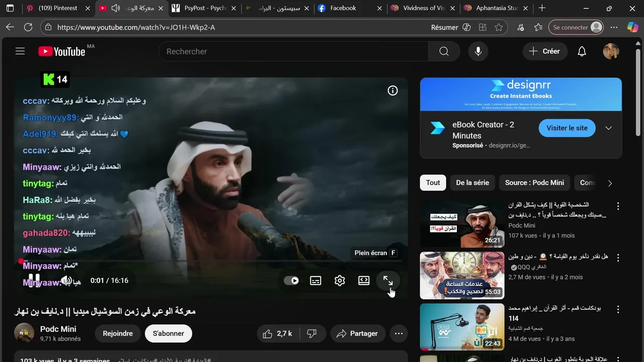Screen dimensions: 644x362
Task: Select the Tout filter chip
Action: tap(433, 183)
